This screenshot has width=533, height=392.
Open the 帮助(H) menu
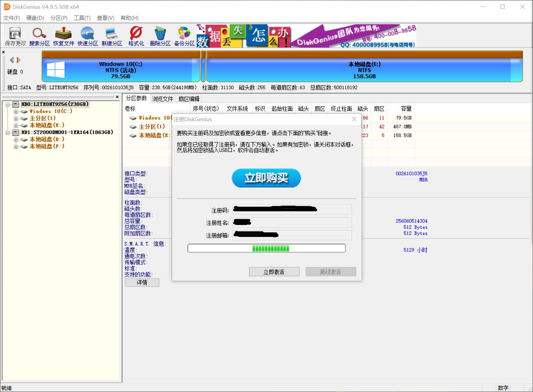point(130,18)
